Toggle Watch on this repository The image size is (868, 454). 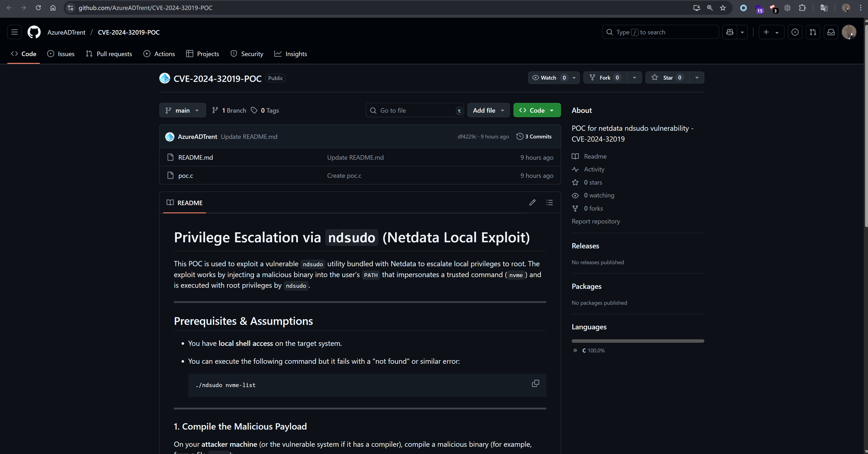point(548,77)
